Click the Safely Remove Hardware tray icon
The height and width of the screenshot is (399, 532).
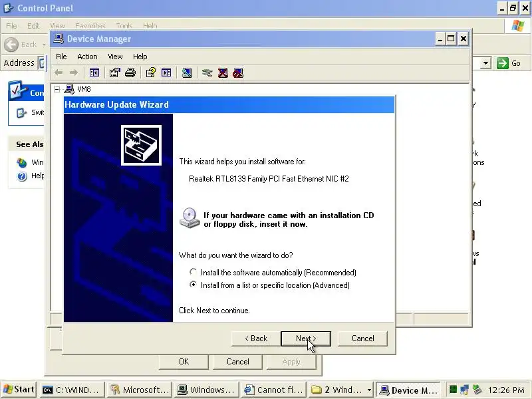(x=477, y=390)
